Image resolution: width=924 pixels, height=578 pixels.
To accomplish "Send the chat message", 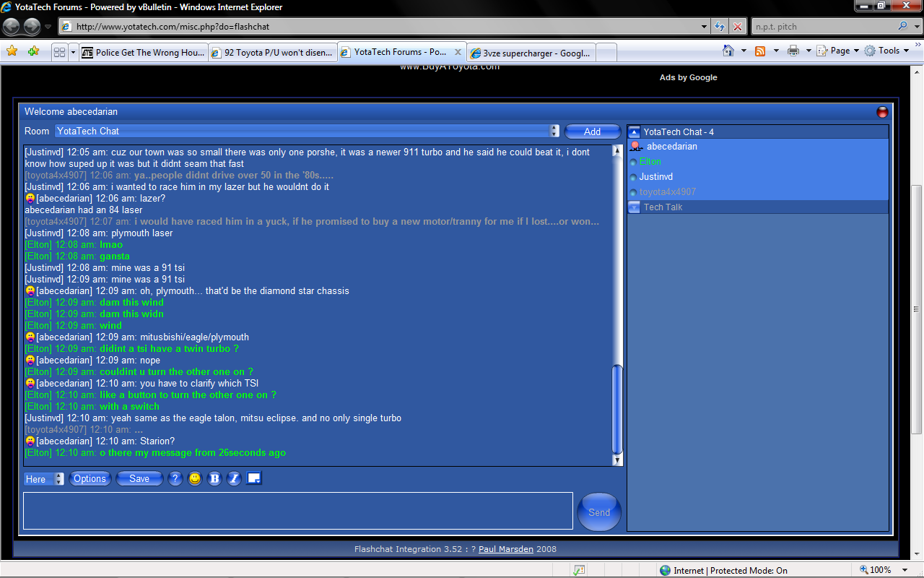I will [599, 512].
